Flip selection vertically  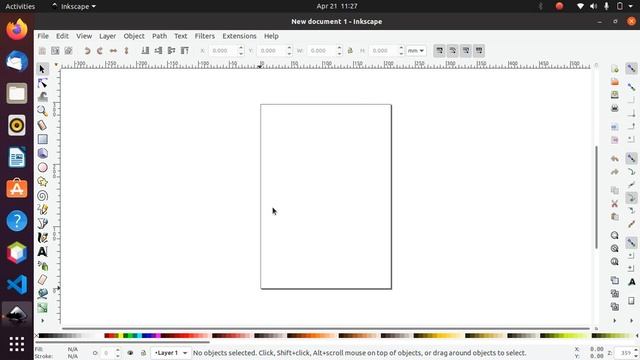click(x=126, y=51)
